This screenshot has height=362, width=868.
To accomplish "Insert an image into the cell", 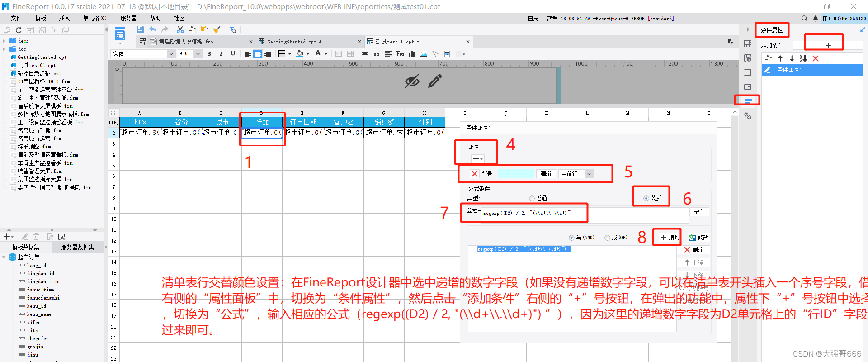I will (424, 54).
